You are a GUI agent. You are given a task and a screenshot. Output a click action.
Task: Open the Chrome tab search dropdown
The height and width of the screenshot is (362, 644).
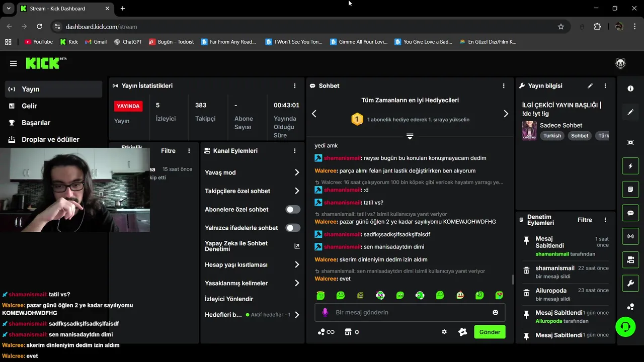(9, 9)
